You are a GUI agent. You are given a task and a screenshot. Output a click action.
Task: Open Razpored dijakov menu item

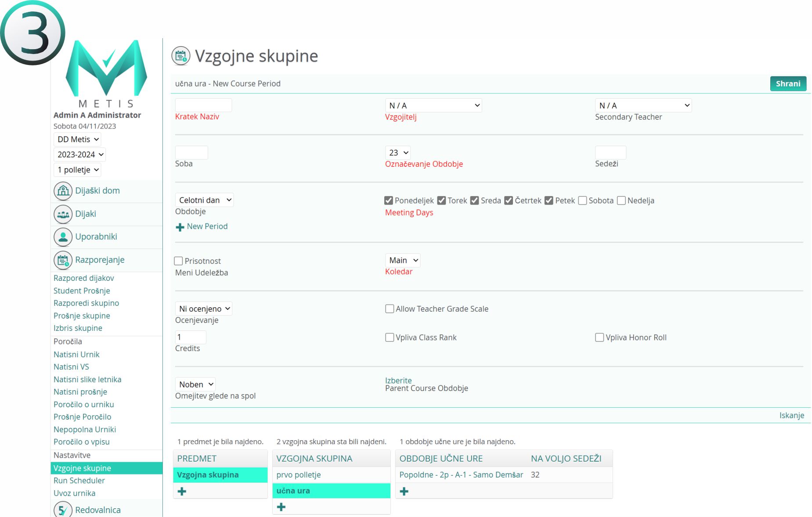pos(83,278)
